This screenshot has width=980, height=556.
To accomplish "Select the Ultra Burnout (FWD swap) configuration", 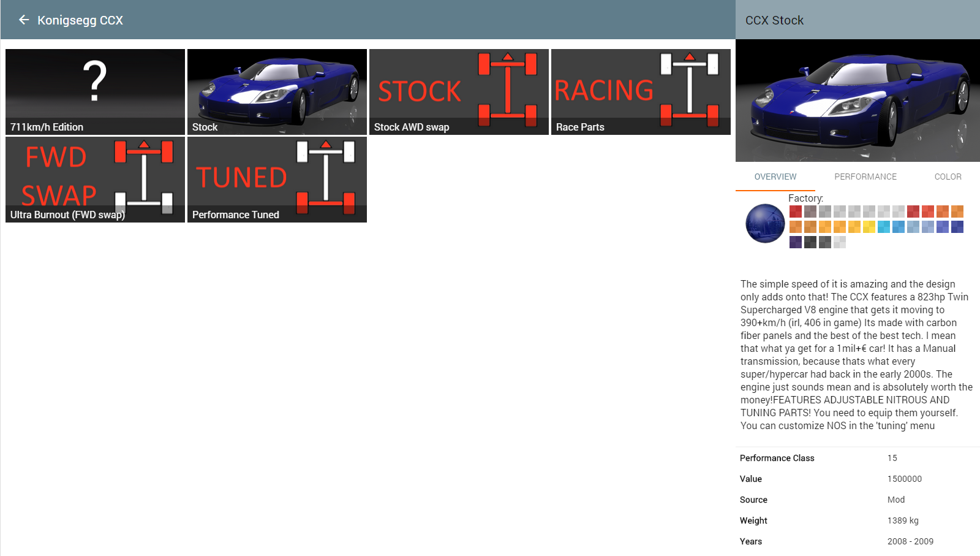I will (x=95, y=180).
